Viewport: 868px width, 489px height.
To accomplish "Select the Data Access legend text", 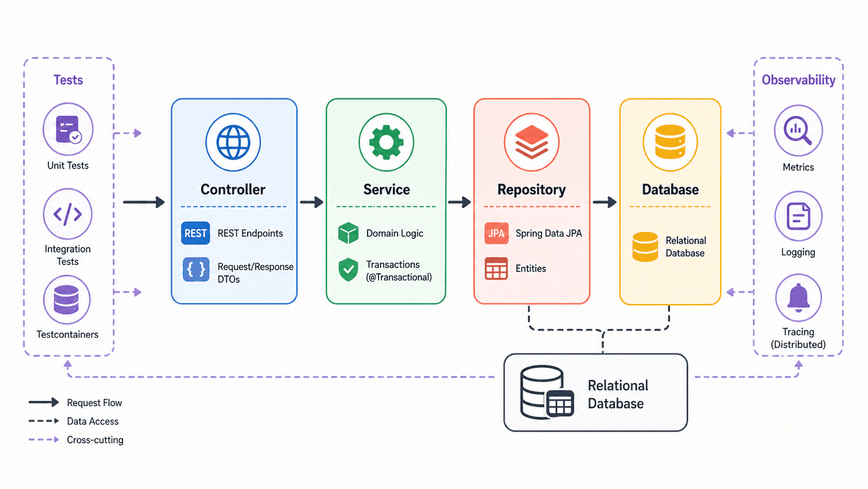I will pos(93,421).
